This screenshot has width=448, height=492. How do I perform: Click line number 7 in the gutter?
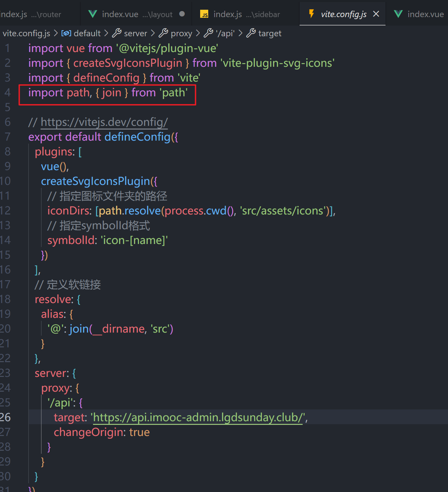[x=7, y=137]
